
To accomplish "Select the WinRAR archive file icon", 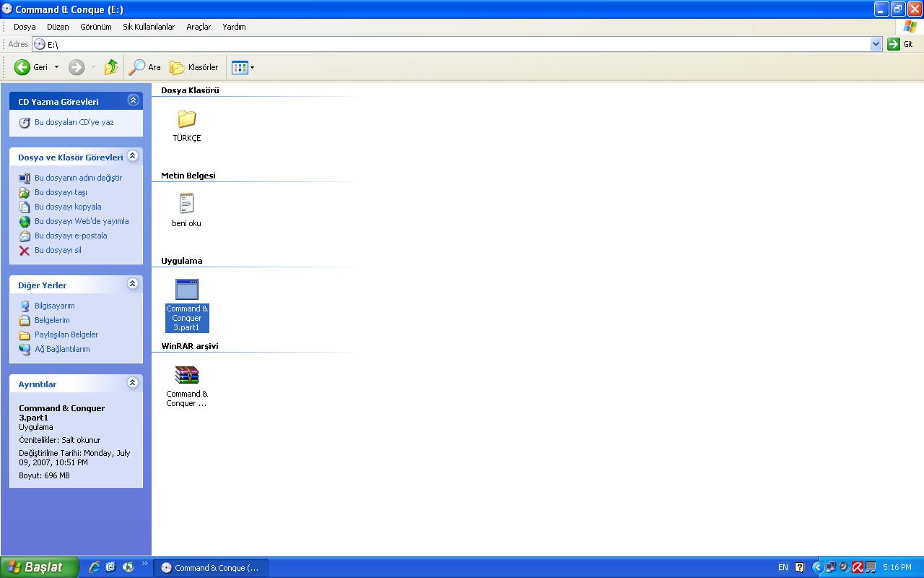I will (x=187, y=374).
